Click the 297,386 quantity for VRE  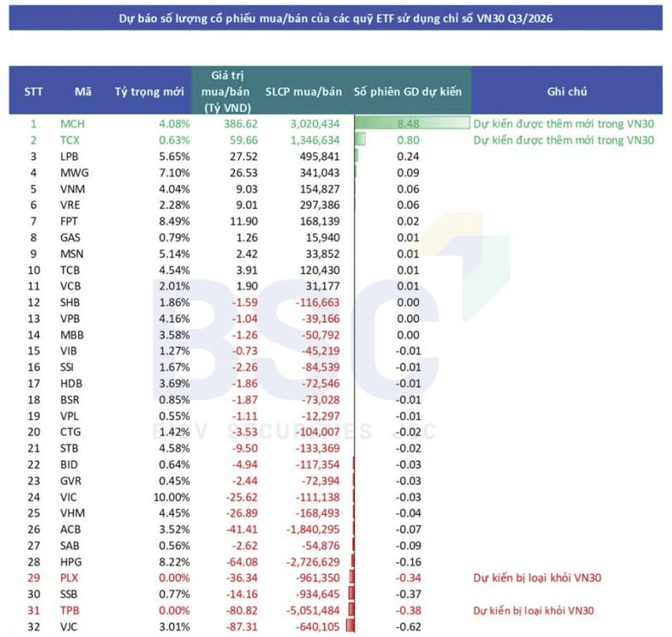[319, 205]
